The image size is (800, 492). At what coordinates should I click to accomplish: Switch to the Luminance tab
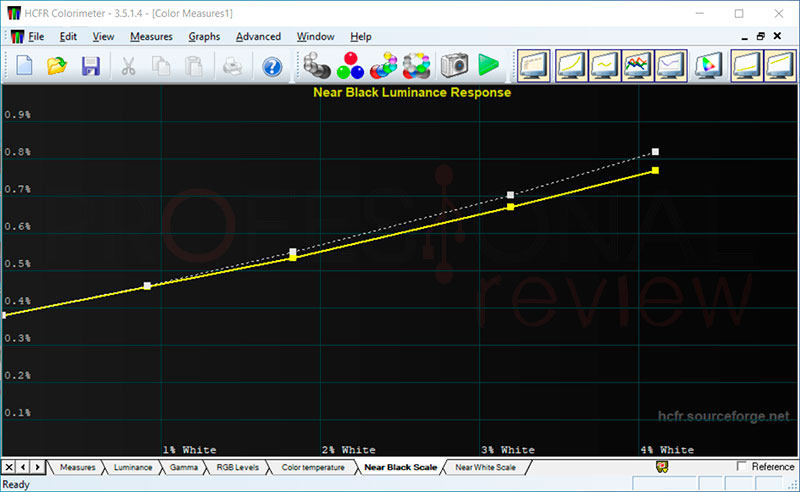[133, 468]
